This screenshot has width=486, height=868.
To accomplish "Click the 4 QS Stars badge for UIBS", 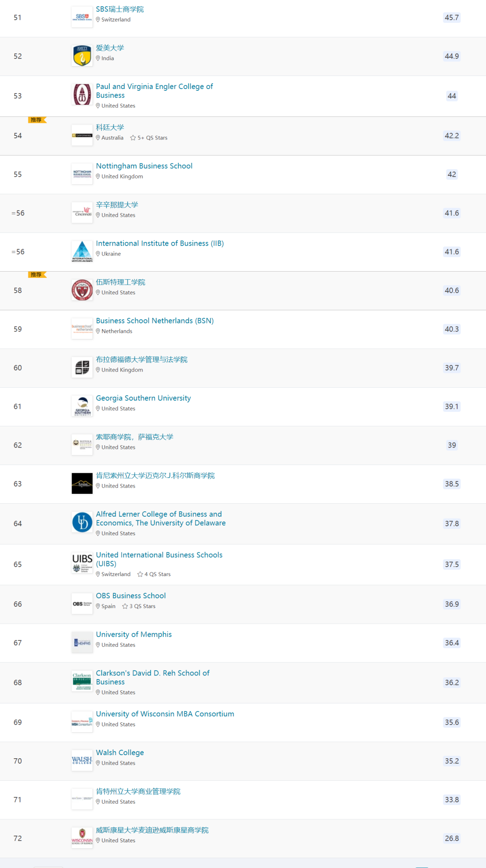I will pos(154,574).
